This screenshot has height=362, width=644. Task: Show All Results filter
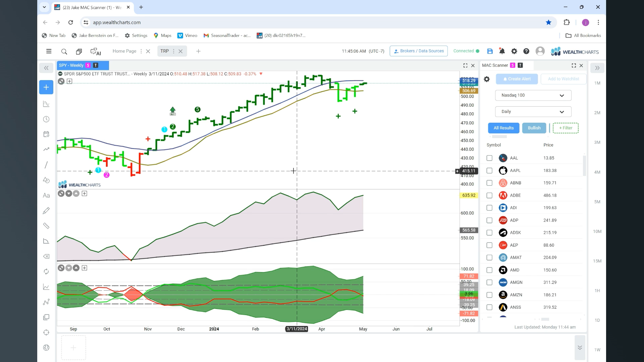(503, 128)
